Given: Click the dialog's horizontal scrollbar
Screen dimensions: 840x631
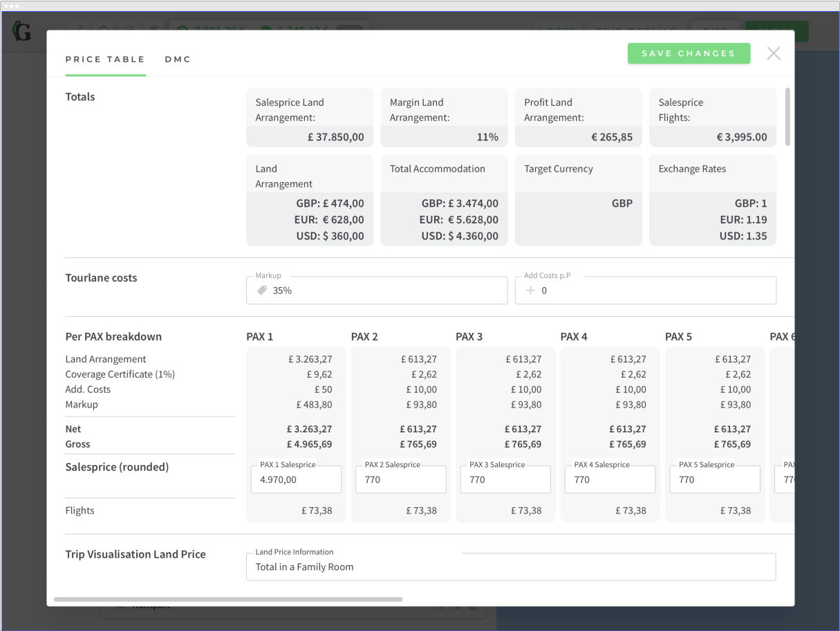Looking at the screenshot, I should tap(228, 599).
